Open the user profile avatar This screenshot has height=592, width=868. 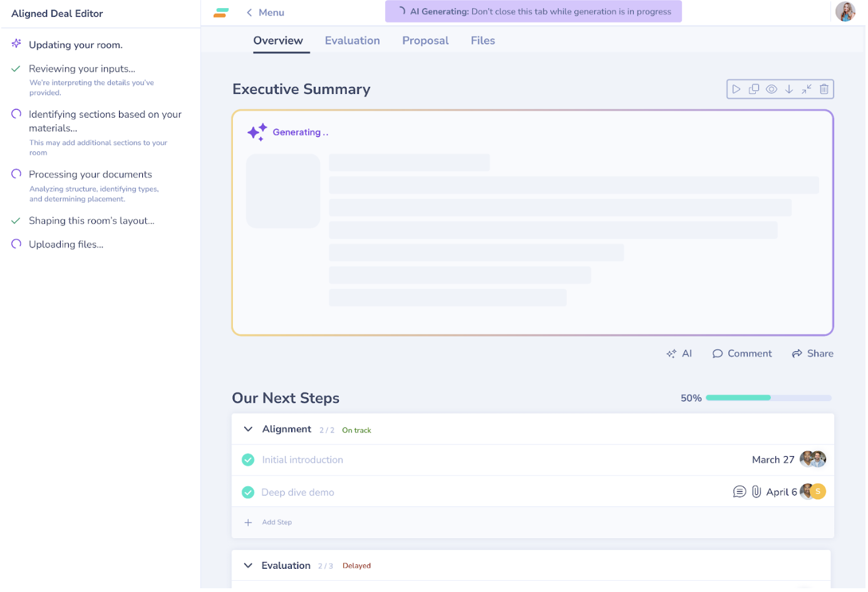coord(845,12)
